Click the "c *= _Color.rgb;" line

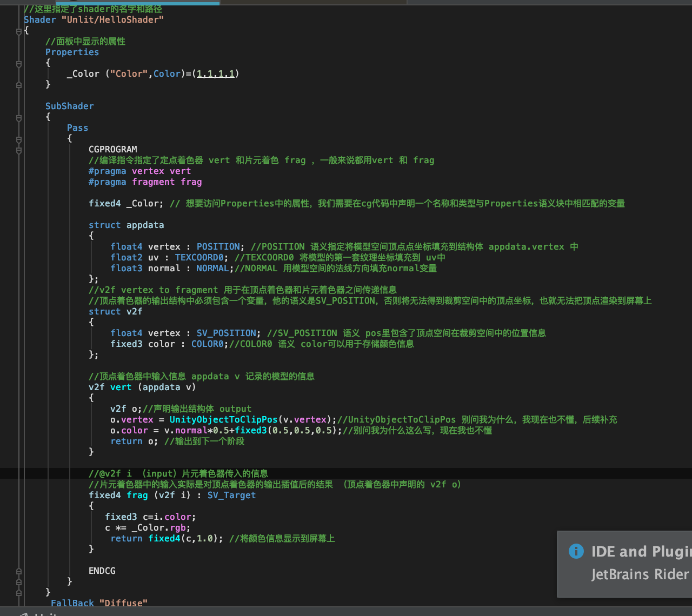coord(148,527)
